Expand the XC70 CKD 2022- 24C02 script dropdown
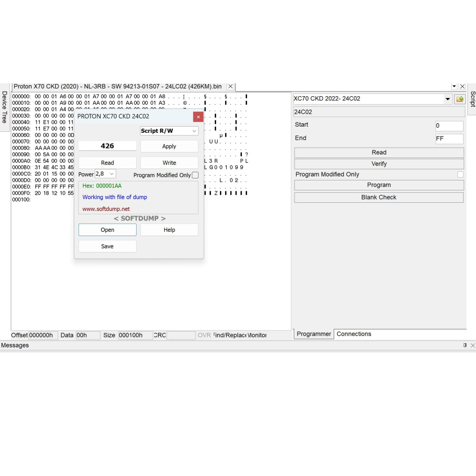 (447, 99)
